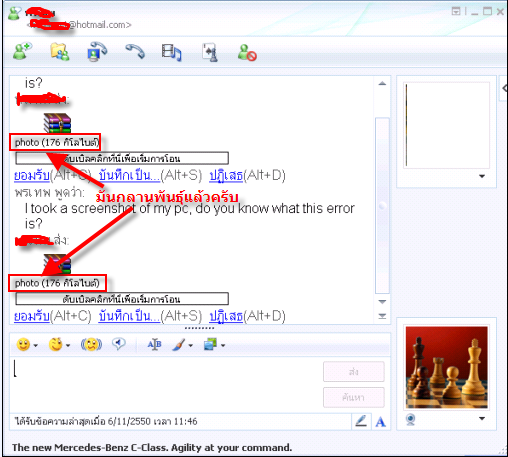Start a voice call with the phone icon
508x457 pixels.
click(x=135, y=52)
